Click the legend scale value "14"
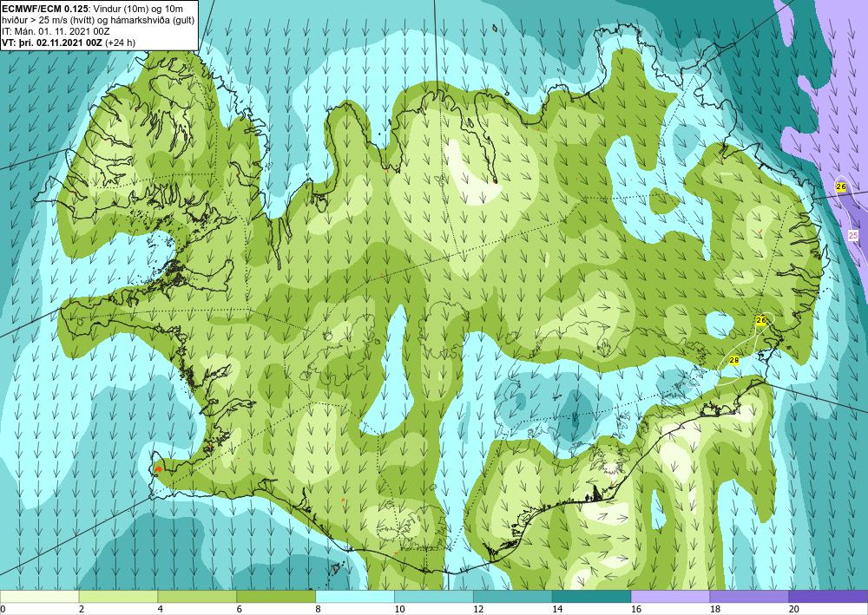868x615 pixels. [557, 610]
